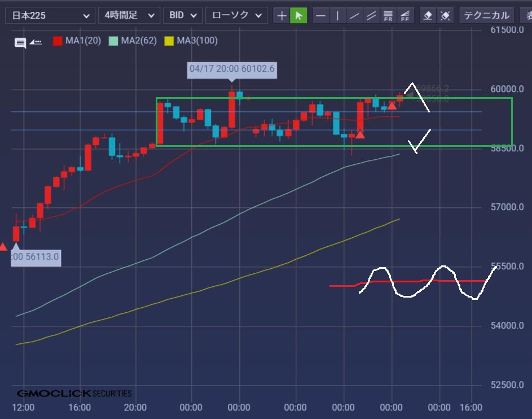Choose the diagonal trend line tool
Image resolution: width=532 pixels, height=419 pixels.
point(354,15)
